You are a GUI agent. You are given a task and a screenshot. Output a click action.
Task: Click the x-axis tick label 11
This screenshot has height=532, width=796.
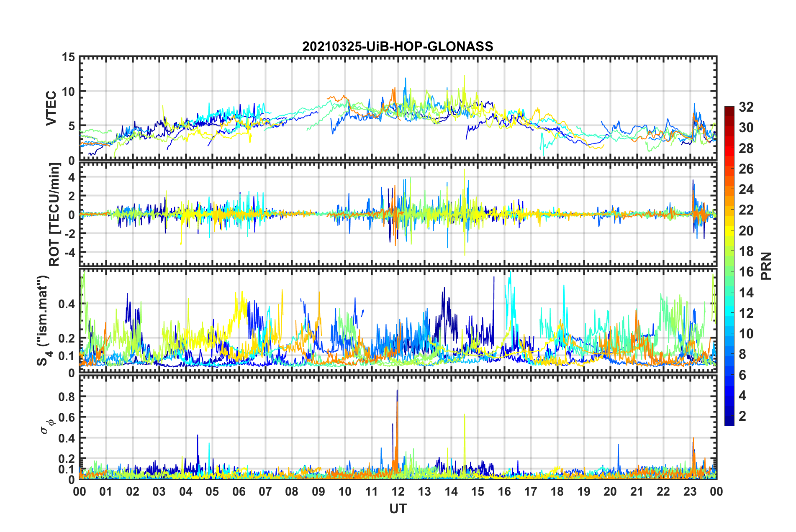click(372, 491)
